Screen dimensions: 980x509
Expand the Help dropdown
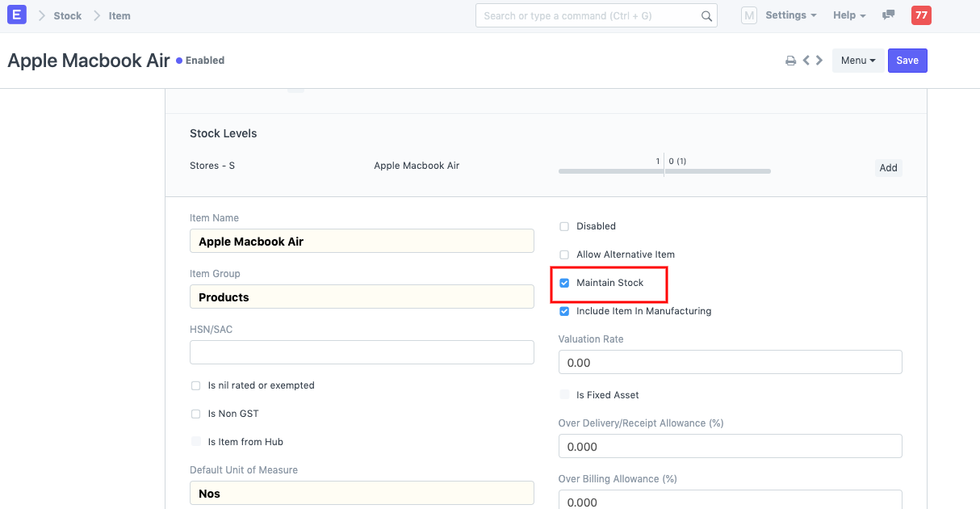[849, 15]
